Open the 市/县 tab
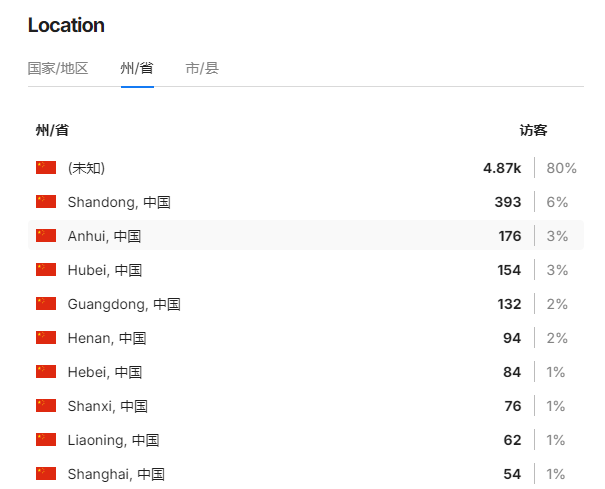Viewport: 605px width, 489px height. pyautogui.click(x=202, y=68)
